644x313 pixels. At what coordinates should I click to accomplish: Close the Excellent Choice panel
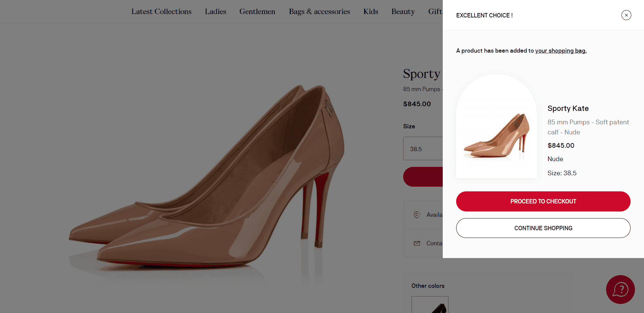click(x=626, y=15)
